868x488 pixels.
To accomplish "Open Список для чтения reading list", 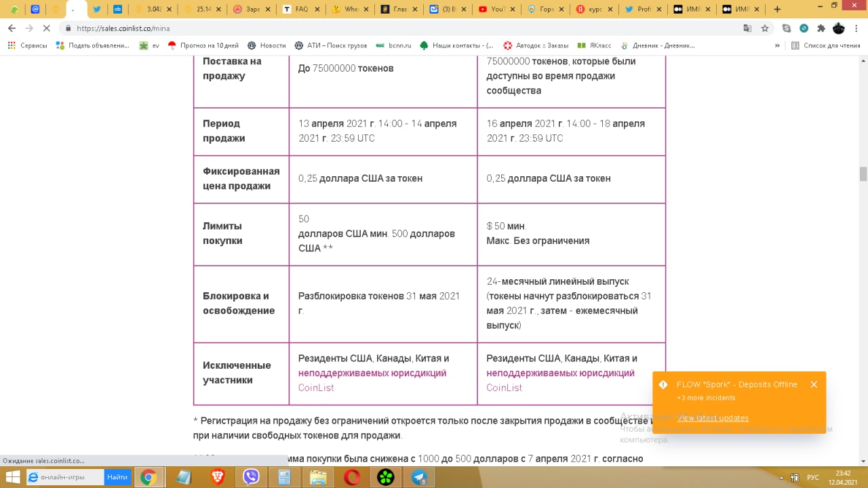I will pyautogui.click(x=825, y=45).
